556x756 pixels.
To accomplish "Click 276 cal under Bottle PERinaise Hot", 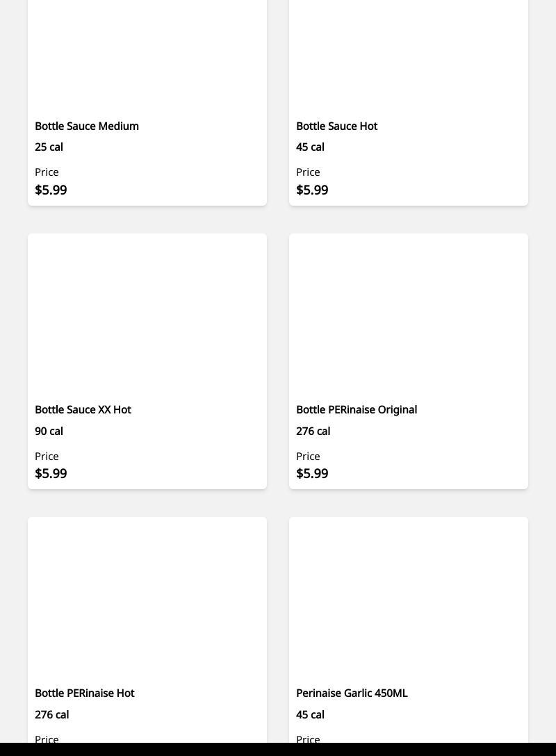I will pos(51,714).
